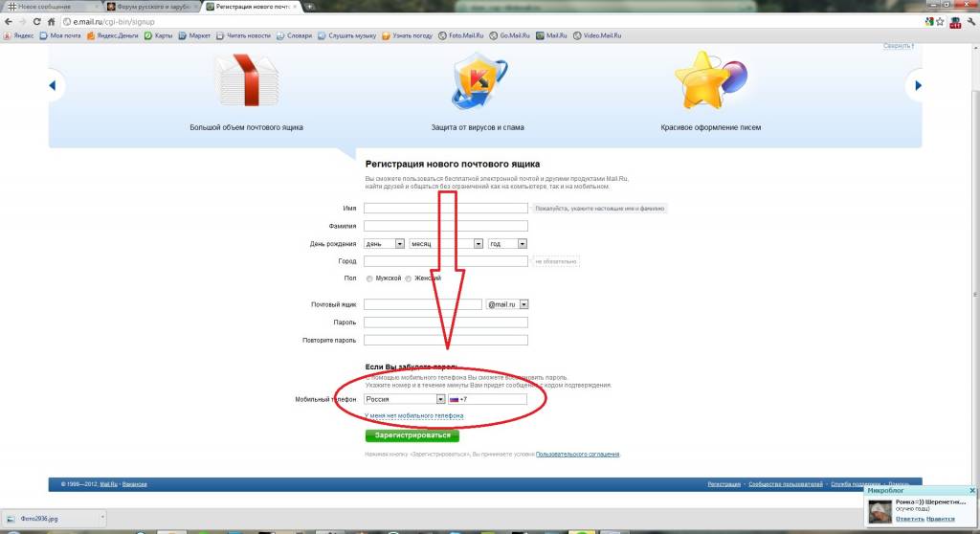Click the star letter-design icon
The height and width of the screenshot is (534, 980).
pos(711,80)
